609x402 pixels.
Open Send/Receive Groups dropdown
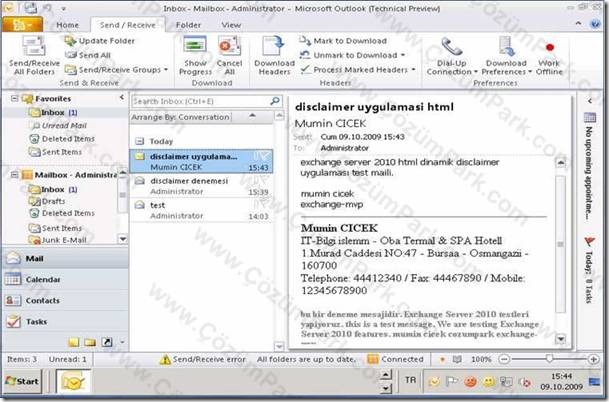pyautogui.click(x=117, y=70)
